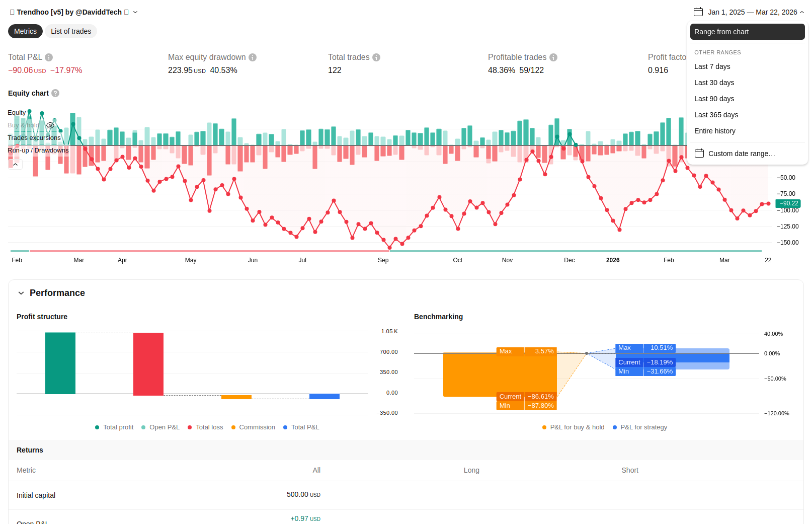Collapse the Performance section chevron

tap(21, 293)
